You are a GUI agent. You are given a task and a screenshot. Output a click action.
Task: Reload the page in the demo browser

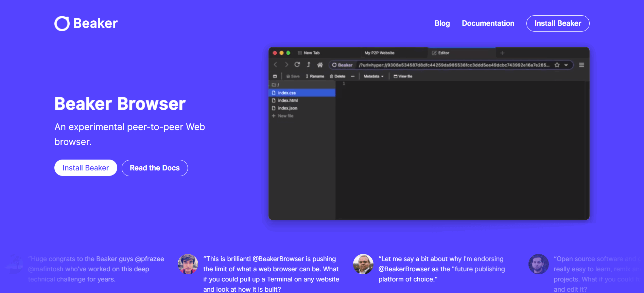click(x=297, y=65)
